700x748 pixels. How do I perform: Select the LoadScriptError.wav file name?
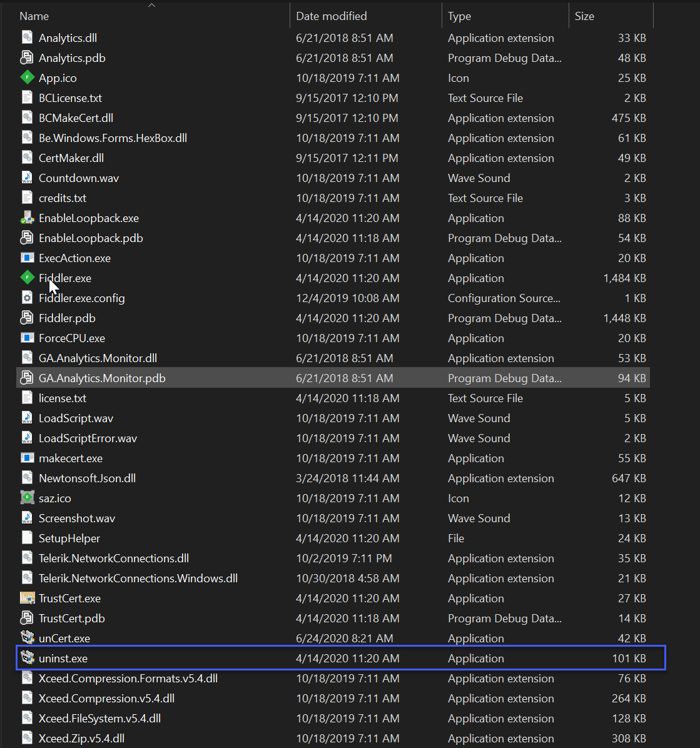click(88, 438)
